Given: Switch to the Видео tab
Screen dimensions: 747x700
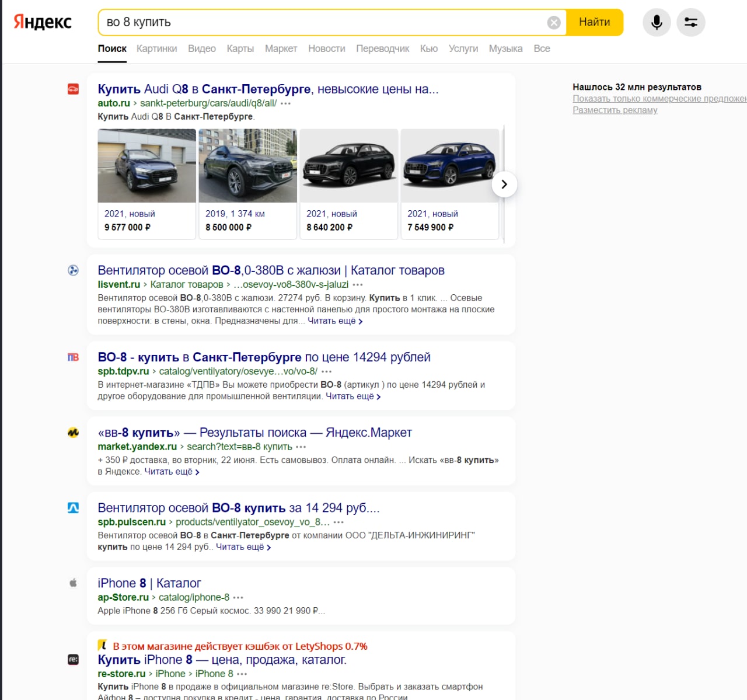Looking at the screenshot, I should tap(202, 48).
